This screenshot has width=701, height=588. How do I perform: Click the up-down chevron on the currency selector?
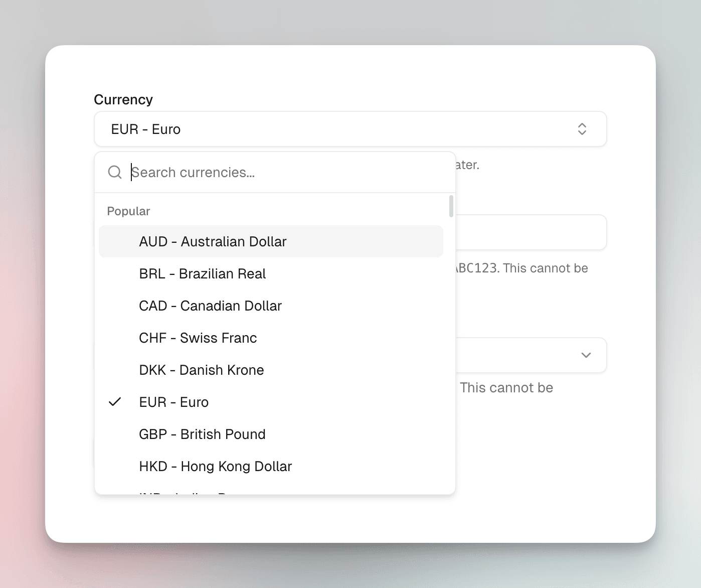582,129
